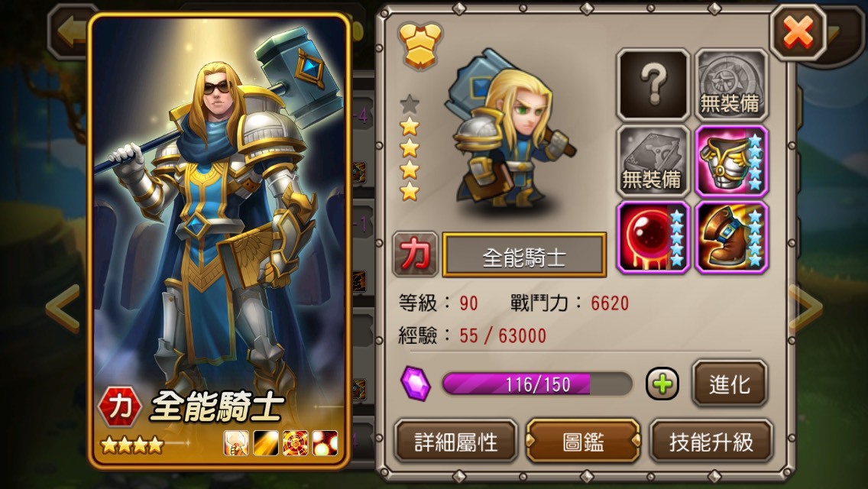Go to previous hero with left chevron
The image size is (868, 489).
pyautogui.click(x=63, y=309)
